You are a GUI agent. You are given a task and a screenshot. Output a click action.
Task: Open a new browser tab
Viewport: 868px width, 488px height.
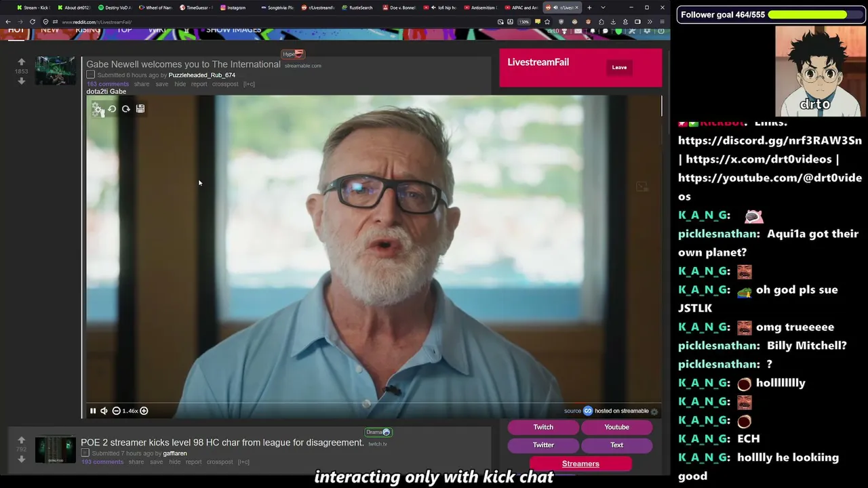point(589,7)
